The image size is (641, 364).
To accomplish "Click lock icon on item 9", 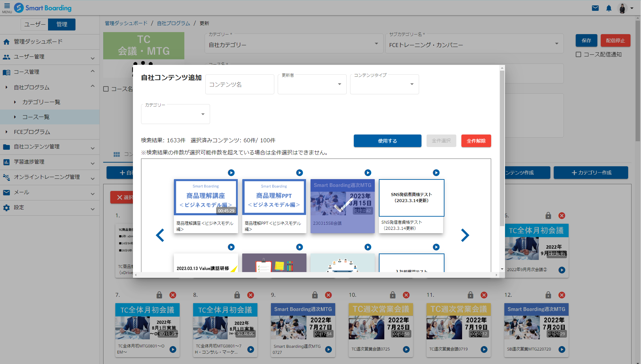I will tap(315, 295).
